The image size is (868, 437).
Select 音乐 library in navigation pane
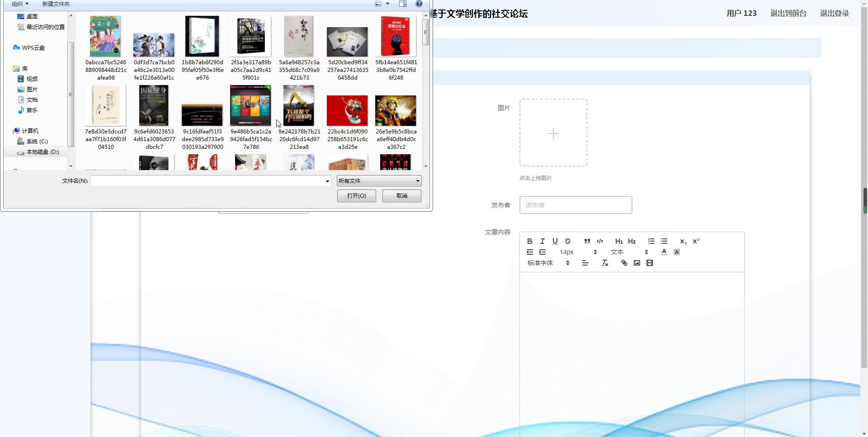[28, 110]
